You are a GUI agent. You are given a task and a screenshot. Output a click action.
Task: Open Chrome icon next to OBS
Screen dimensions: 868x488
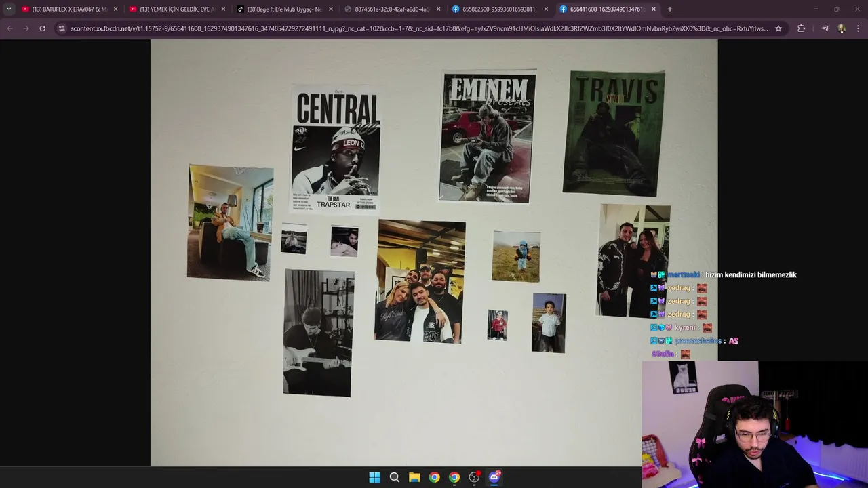pyautogui.click(x=454, y=477)
